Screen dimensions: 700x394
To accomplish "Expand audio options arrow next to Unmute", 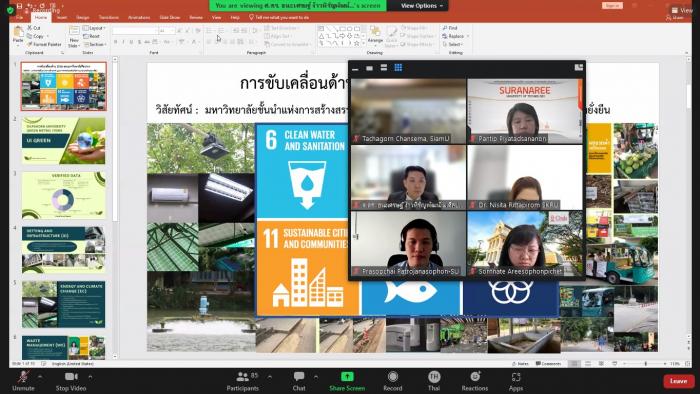I will pos(40,377).
